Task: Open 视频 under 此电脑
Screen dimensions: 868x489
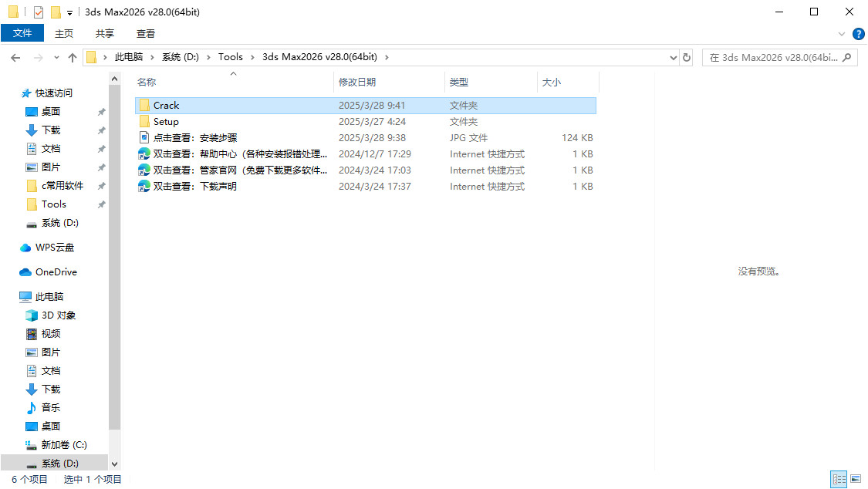Action: coord(50,334)
